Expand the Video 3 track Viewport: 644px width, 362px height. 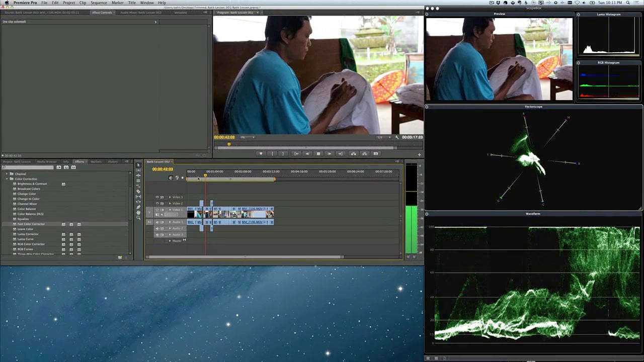click(170, 197)
